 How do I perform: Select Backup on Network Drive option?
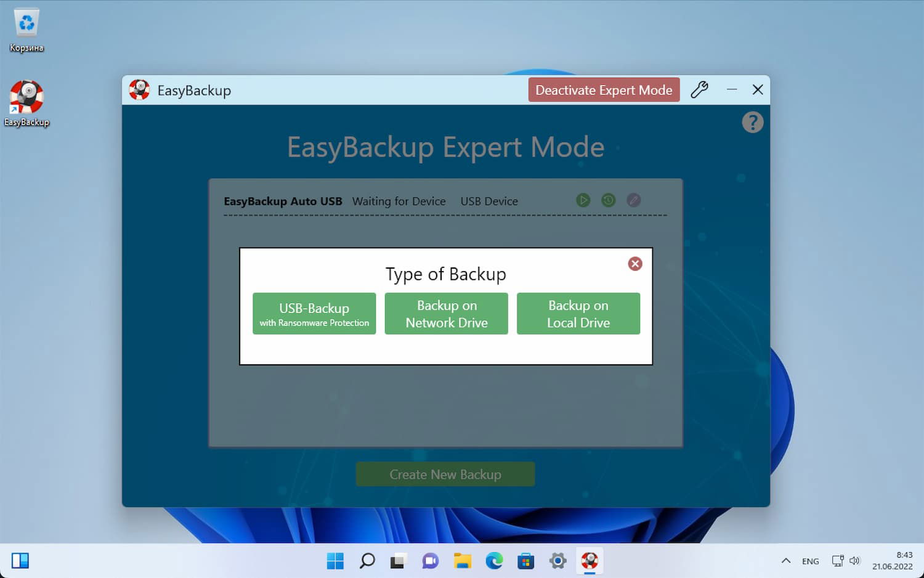[447, 314]
